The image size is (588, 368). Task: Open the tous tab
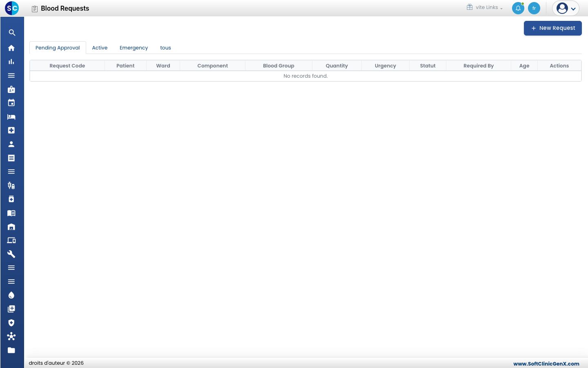coord(165,48)
